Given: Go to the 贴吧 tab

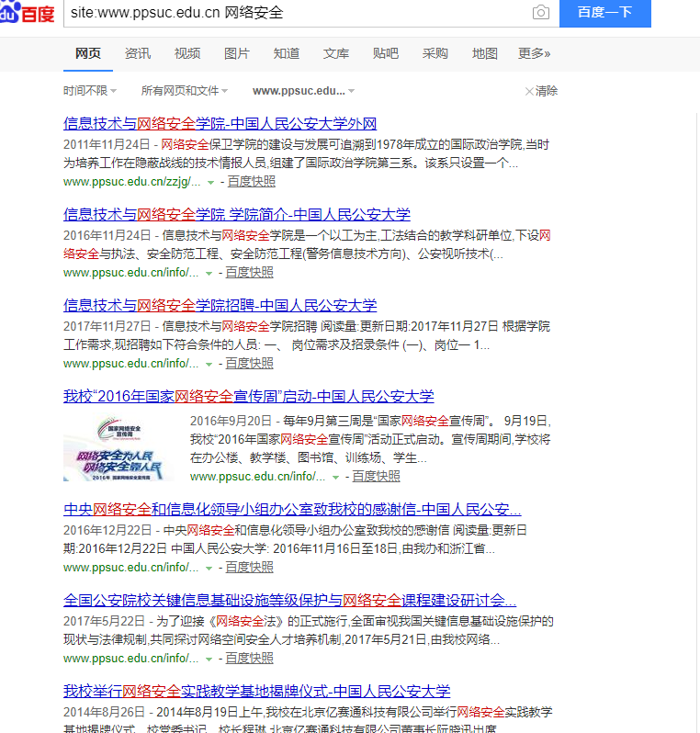Looking at the screenshot, I should coord(385,54).
